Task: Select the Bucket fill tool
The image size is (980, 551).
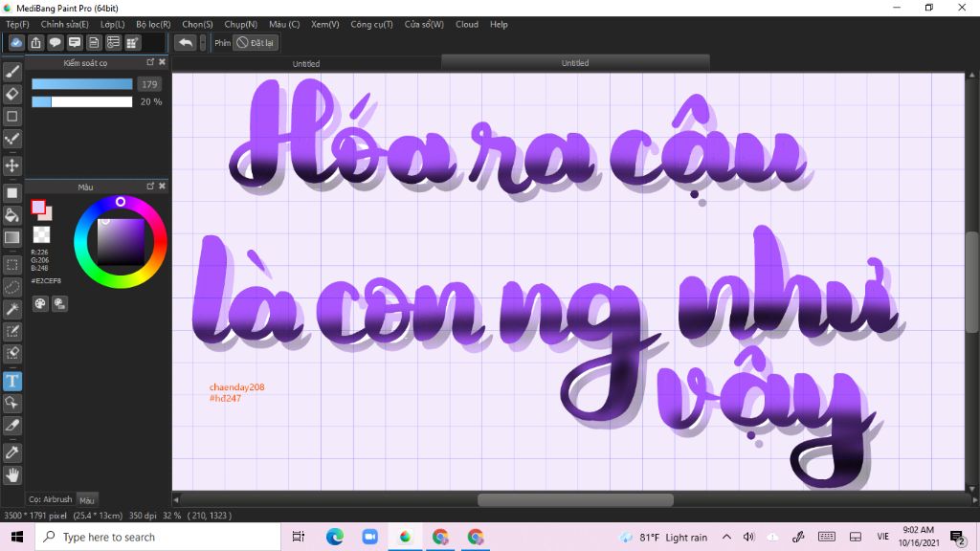Action: 11,215
